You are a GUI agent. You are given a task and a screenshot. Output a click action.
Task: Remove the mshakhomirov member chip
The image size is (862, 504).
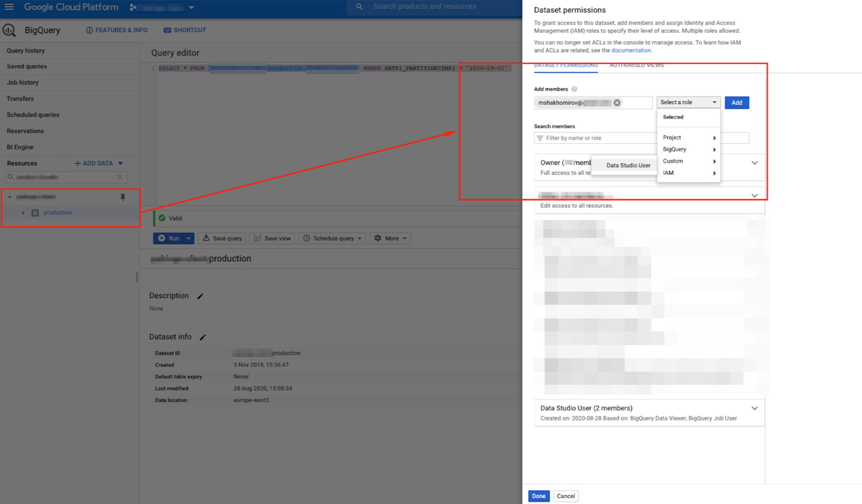617,103
